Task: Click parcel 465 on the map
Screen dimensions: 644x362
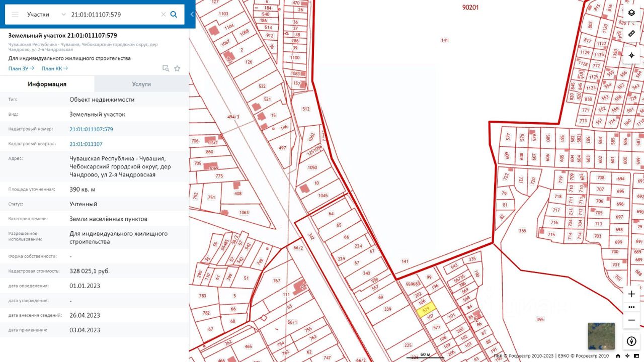Action: [x=249, y=346]
